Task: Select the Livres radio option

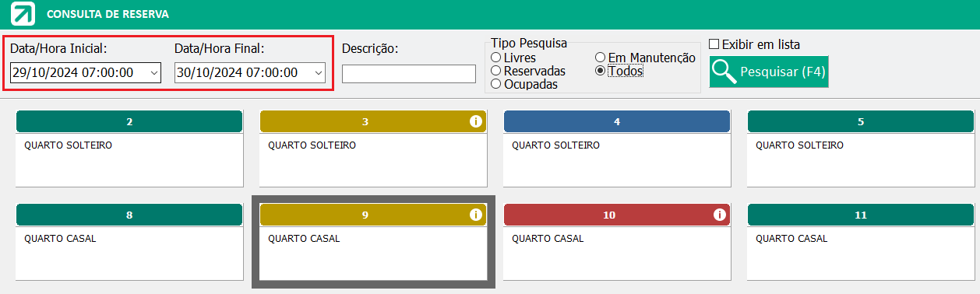Action: (495, 58)
